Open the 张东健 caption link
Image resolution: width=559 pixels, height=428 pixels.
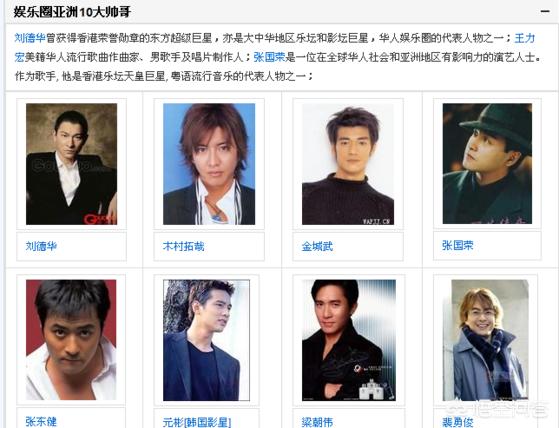point(41,422)
